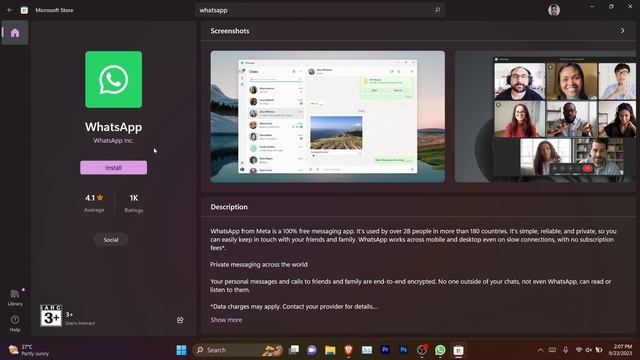This screenshot has width=640, height=360.
Task: Click the Microsoft Store taskbar icon
Action: pos(458,350)
